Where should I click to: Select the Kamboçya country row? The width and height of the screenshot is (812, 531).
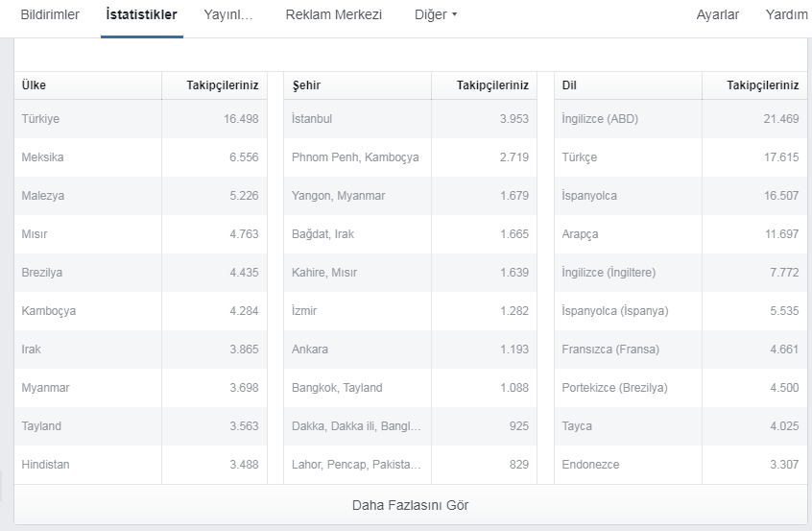pos(140,310)
